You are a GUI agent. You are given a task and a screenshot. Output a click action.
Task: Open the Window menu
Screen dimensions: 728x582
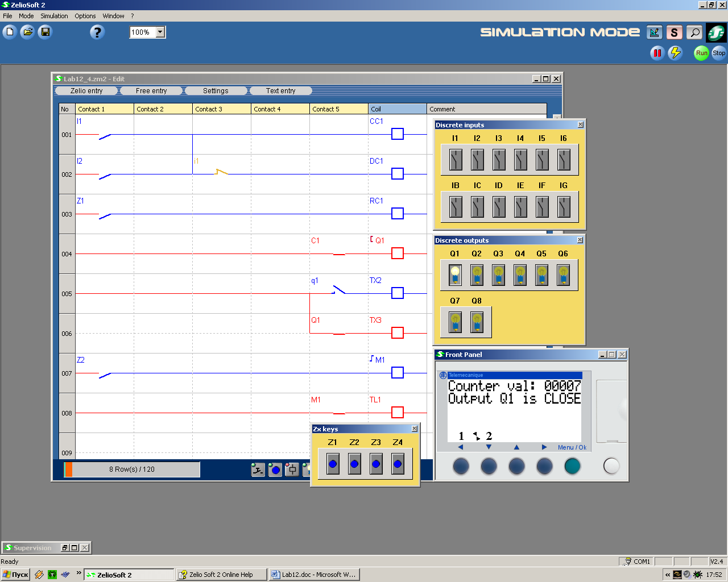click(113, 16)
